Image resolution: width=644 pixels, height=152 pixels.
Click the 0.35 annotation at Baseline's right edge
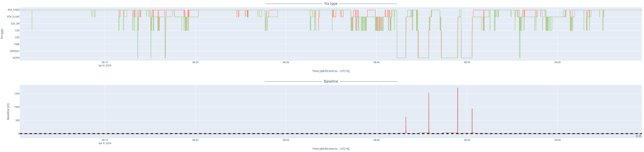point(638,136)
